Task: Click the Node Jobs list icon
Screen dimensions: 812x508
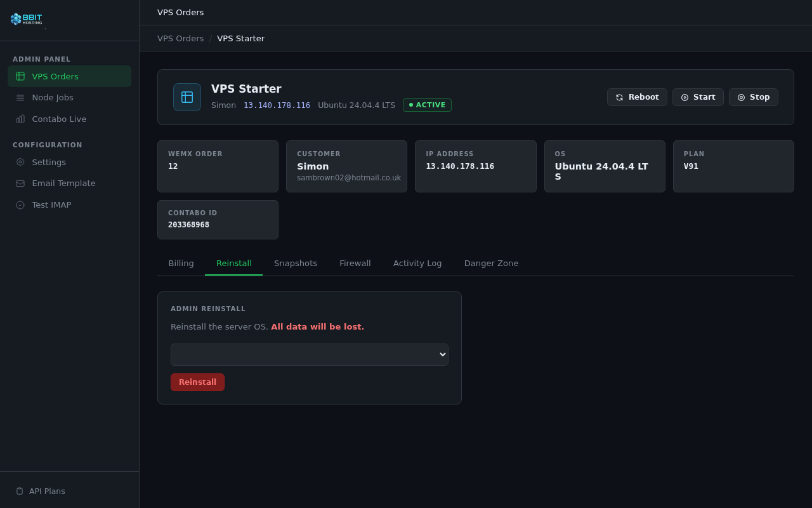Action: (20, 98)
